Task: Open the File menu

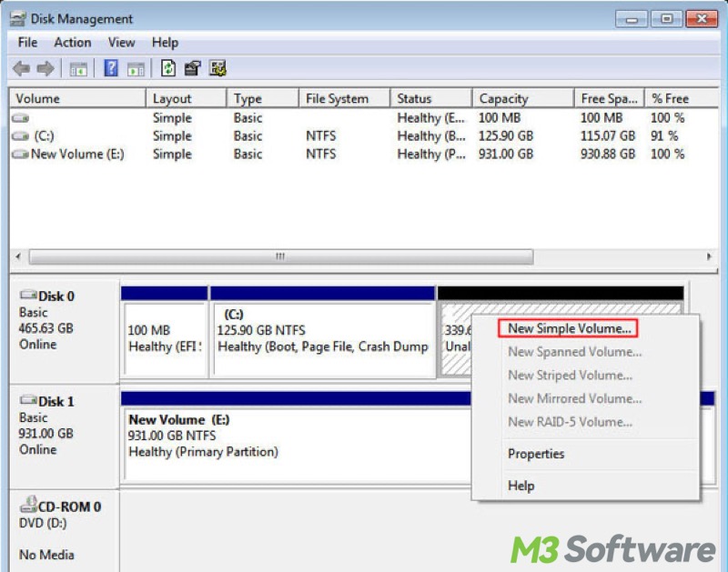Action: tap(27, 43)
